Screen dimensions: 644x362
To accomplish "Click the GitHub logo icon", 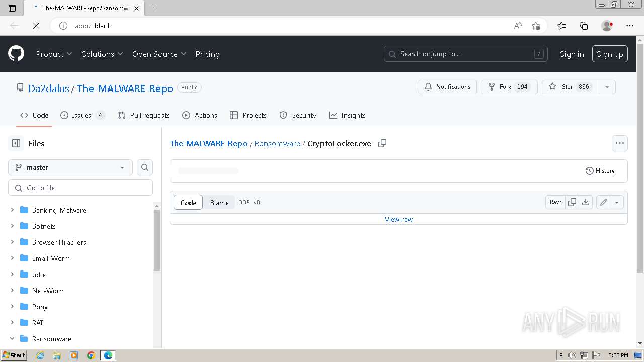I will click(16, 54).
